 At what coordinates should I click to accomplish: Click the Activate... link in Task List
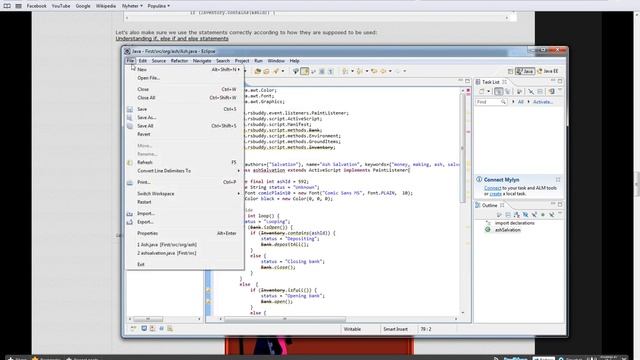tap(541, 102)
